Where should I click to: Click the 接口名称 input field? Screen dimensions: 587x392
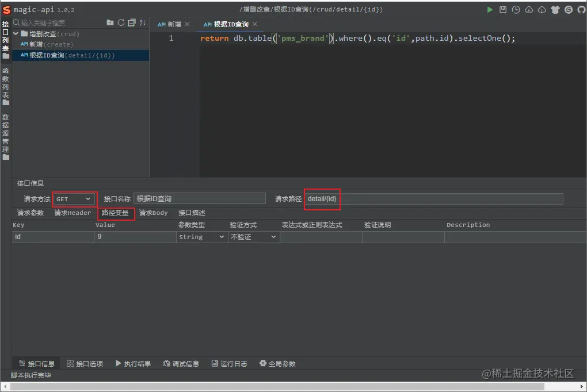pos(200,199)
